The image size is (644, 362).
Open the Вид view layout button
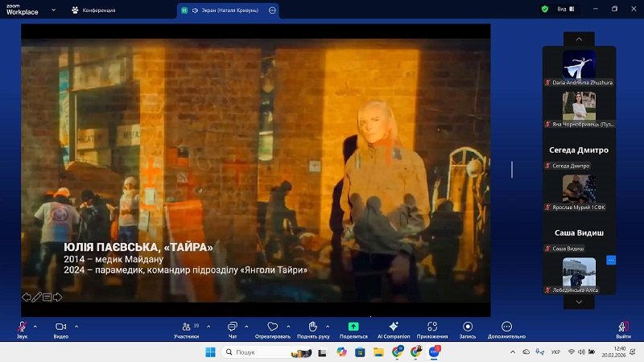(563, 9)
